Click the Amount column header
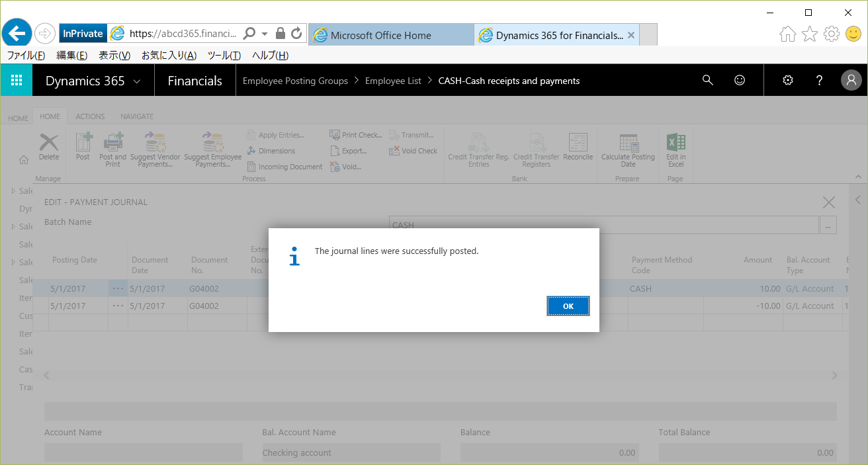 [x=758, y=260]
